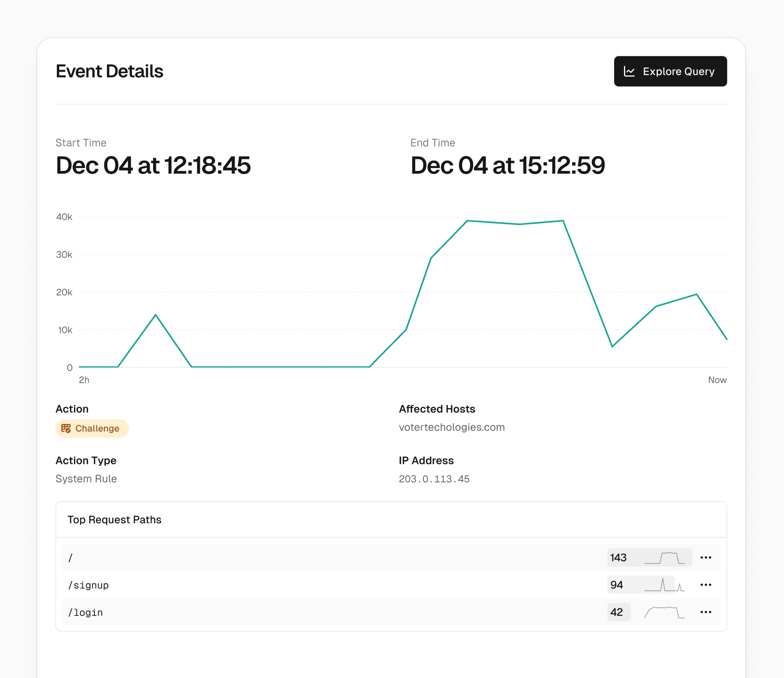The height and width of the screenshot is (678, 784).
Task: Click the /login row sparkline chart
Action: click(x=664, y=612)
